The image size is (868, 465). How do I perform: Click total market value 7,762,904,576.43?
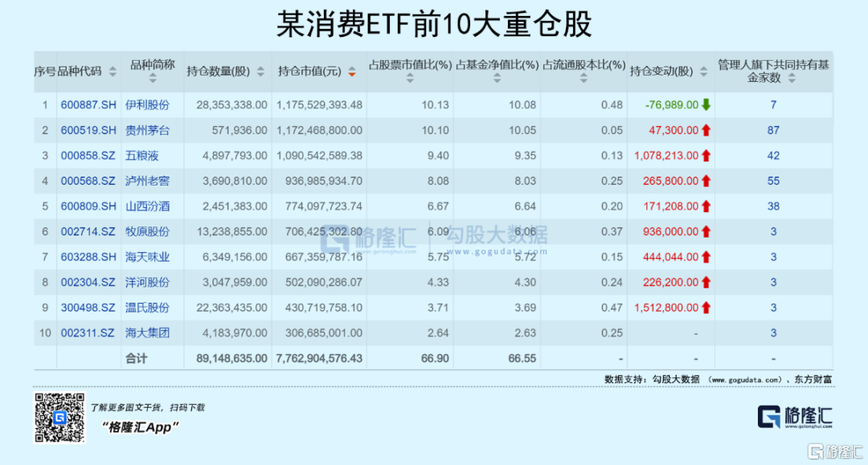click(x=319, y=359)
